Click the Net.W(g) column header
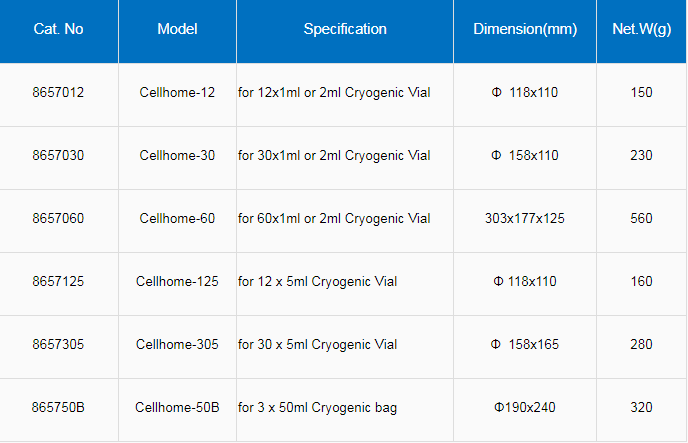 641,29
